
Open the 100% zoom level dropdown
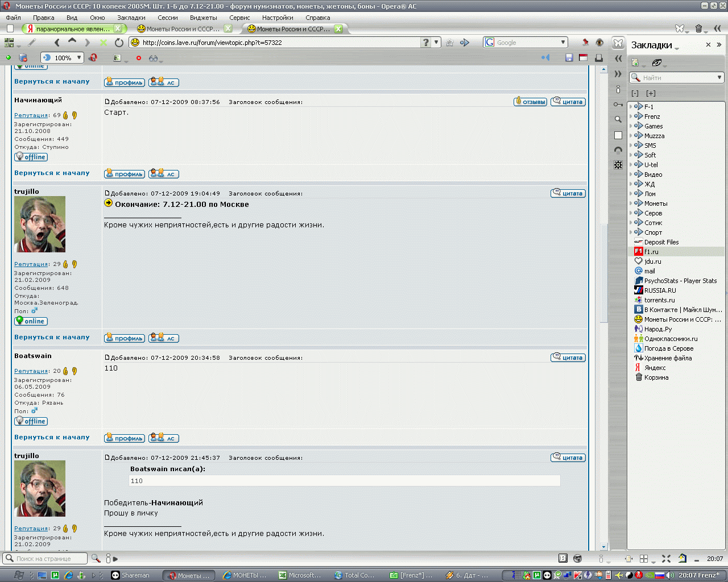(x=63, y=57)
